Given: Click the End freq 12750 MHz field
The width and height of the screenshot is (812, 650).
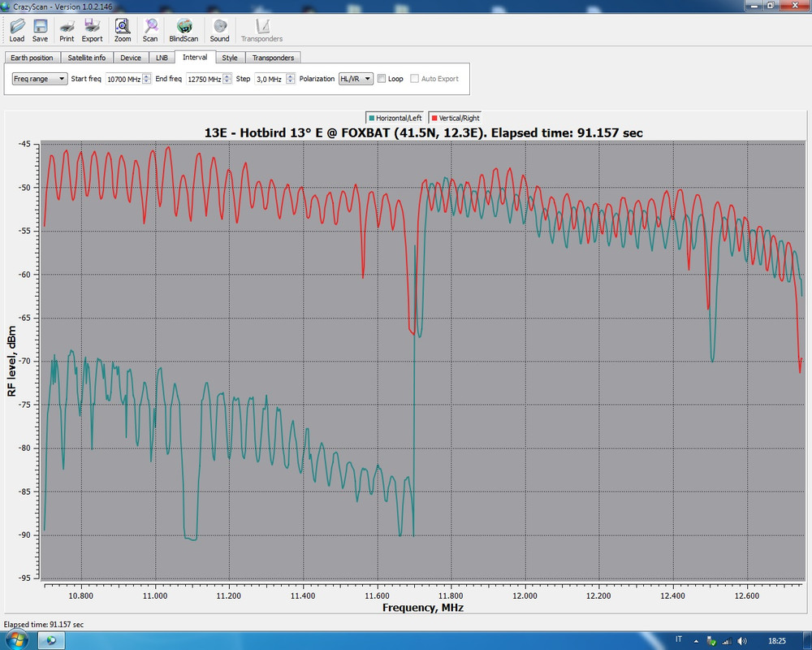Looking at the screenshot, I should coord(204,79).
